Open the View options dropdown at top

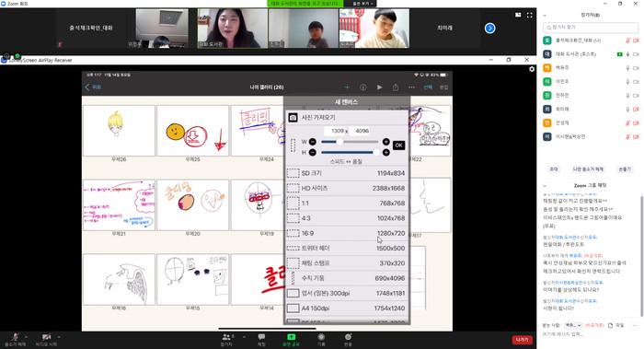pos(362,4)
